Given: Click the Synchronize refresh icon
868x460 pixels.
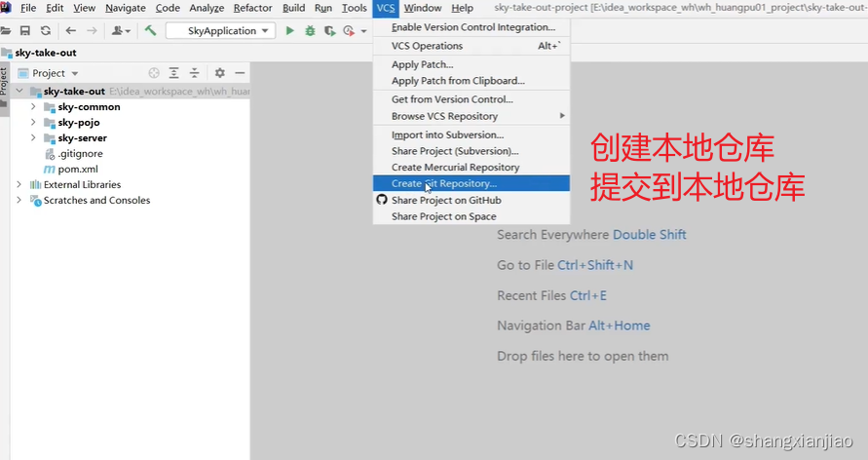Looking at the screenshot, I should click(x=46, y=30).
